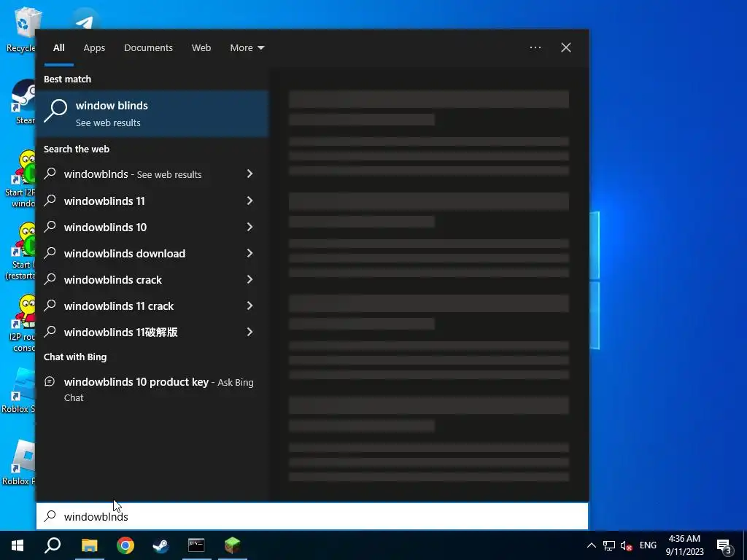Close the search panel with X
The image size is (747, 560).
(566, 47)
